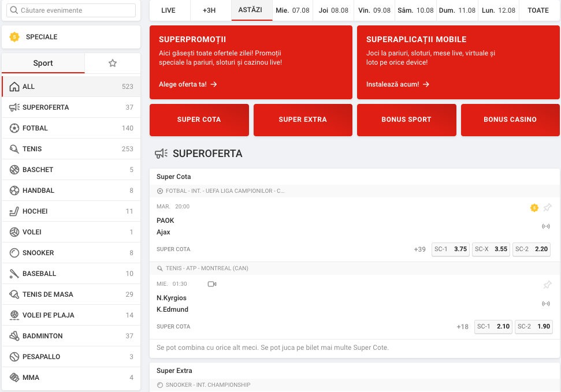Expand +18 more markets for Kyrgios match
This screenshot has width=561, height=392.
click(463, 327)
